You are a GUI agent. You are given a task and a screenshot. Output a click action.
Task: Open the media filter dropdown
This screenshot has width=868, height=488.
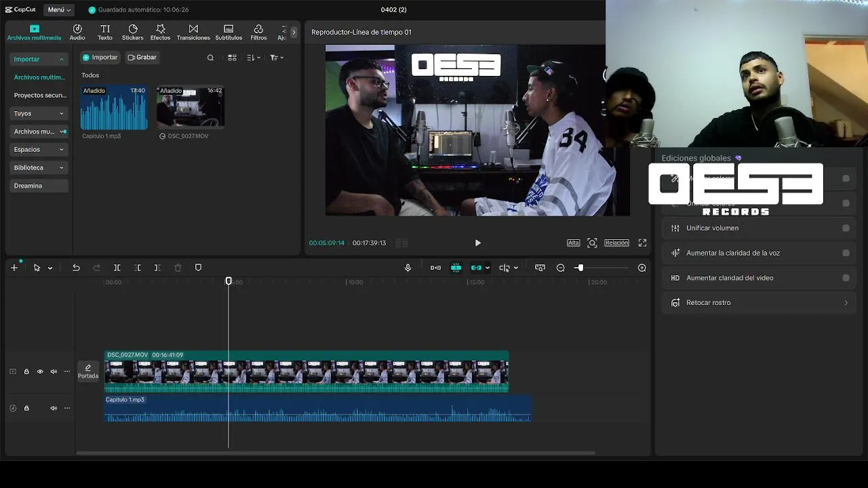click(x=277, y=58)
